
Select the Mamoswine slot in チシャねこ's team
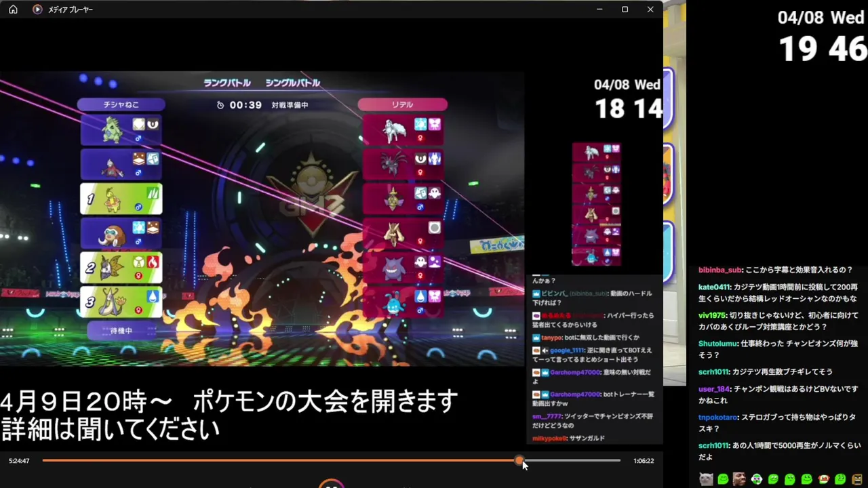click(121, 233)
